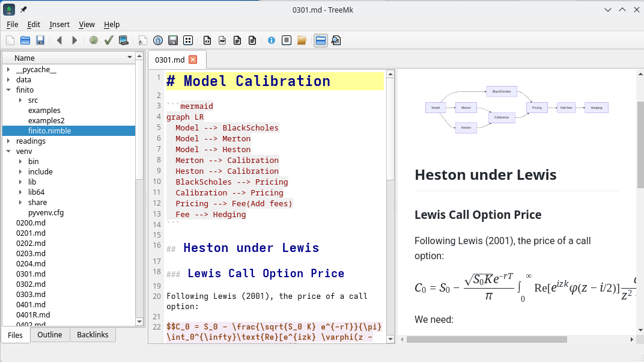Toggle the highlighted blue panel toolbar button

[x=321, y=40]
